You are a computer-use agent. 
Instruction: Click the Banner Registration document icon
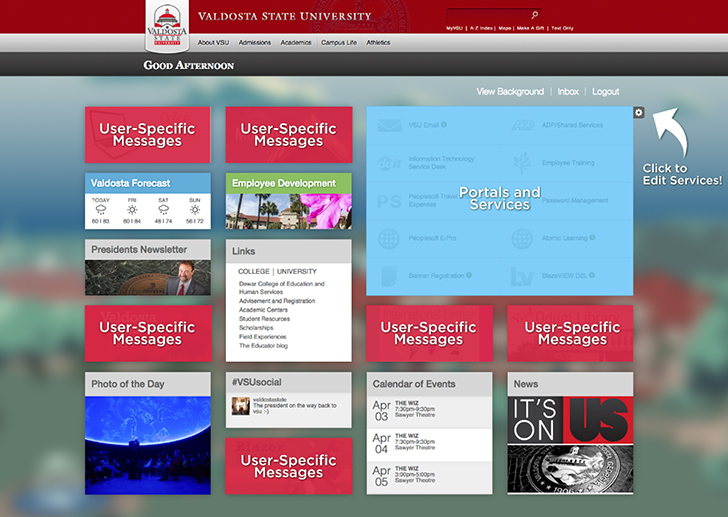389,276
